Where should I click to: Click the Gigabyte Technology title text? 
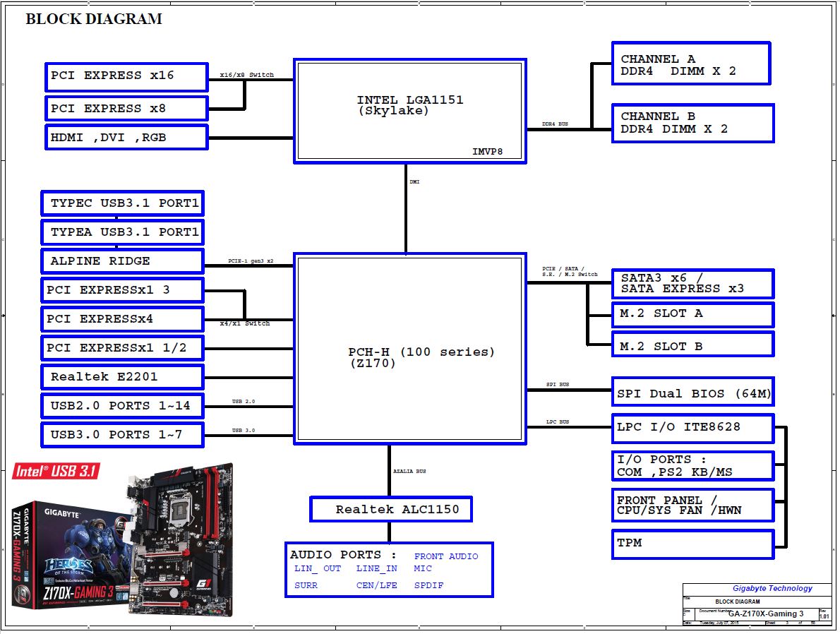coord(772,589)
